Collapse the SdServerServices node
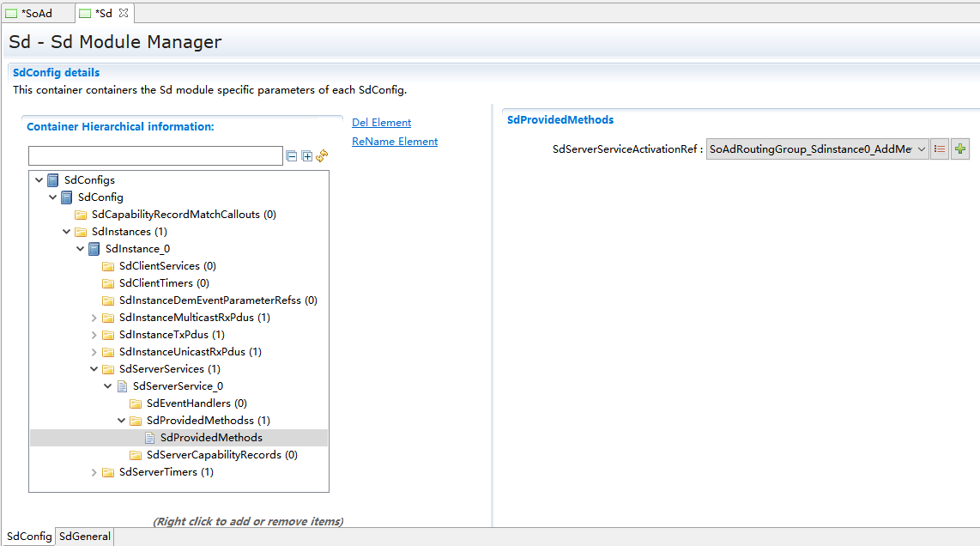 (x=94, y=369)
